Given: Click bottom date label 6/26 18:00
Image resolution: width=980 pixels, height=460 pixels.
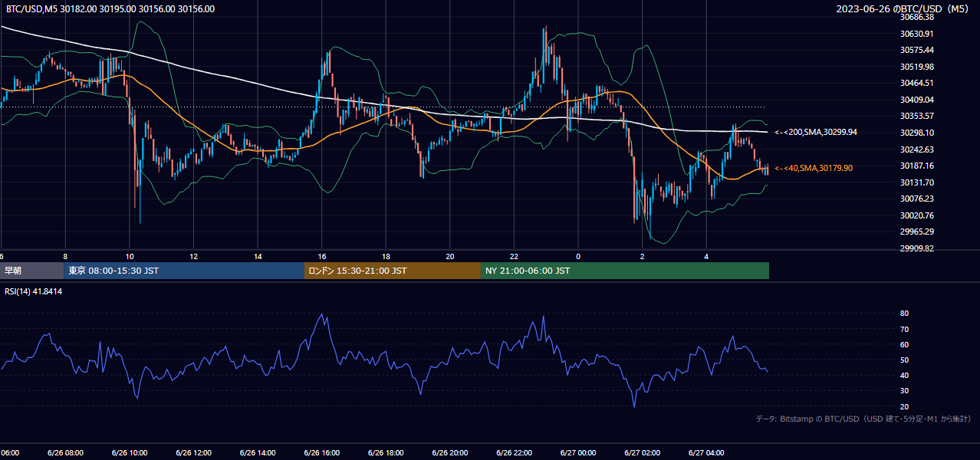Looking at the screenshot, I should [386, 453].
